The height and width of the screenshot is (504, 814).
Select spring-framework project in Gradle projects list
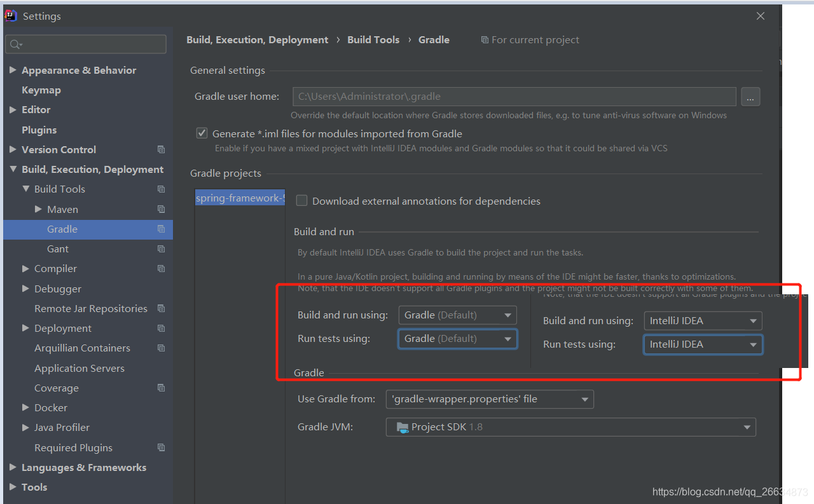[x=240, y=198]
